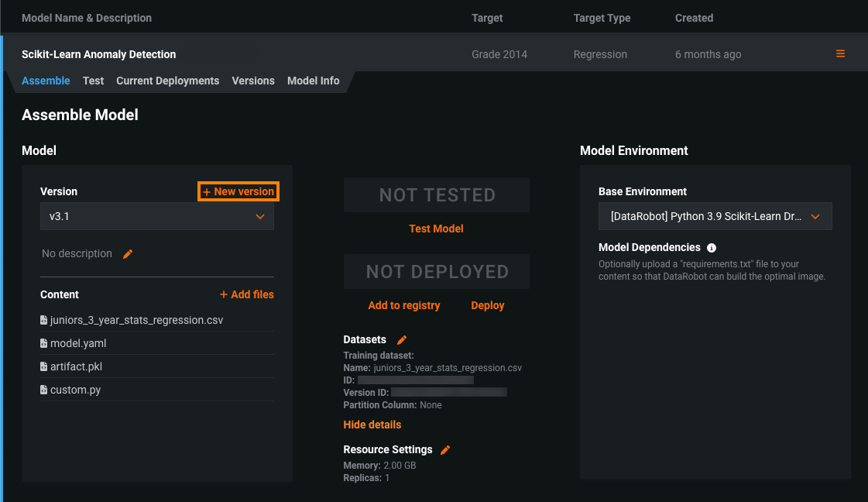Click the Test Model link

(436, 229)
